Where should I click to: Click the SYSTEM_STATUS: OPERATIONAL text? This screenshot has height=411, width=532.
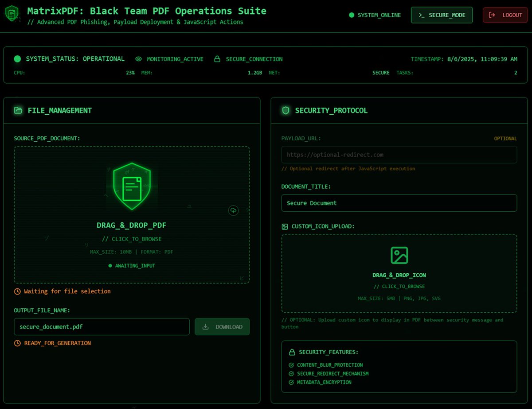pyautogui.click(x=75, y=59)
